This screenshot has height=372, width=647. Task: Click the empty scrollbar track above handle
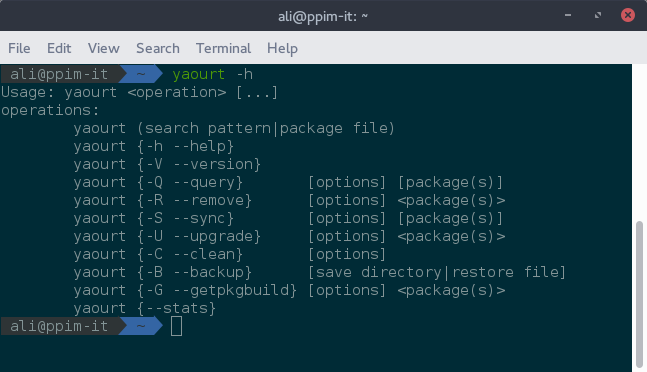coord(640,142)
